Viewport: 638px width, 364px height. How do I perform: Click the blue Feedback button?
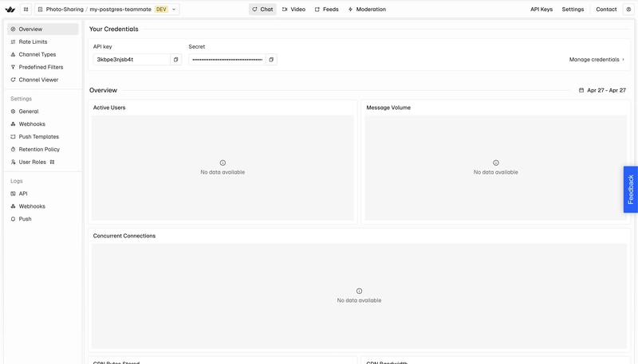630,190
